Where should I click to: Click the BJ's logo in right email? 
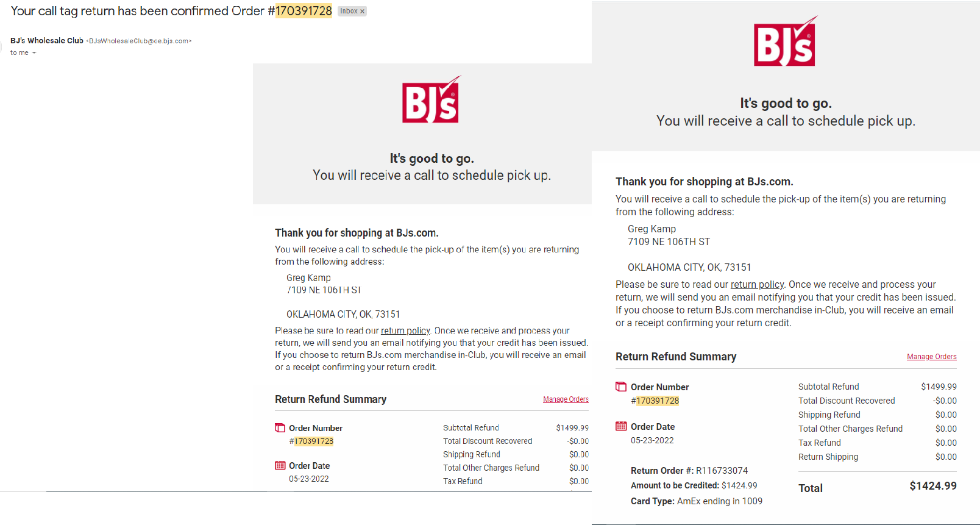point(785,41)
